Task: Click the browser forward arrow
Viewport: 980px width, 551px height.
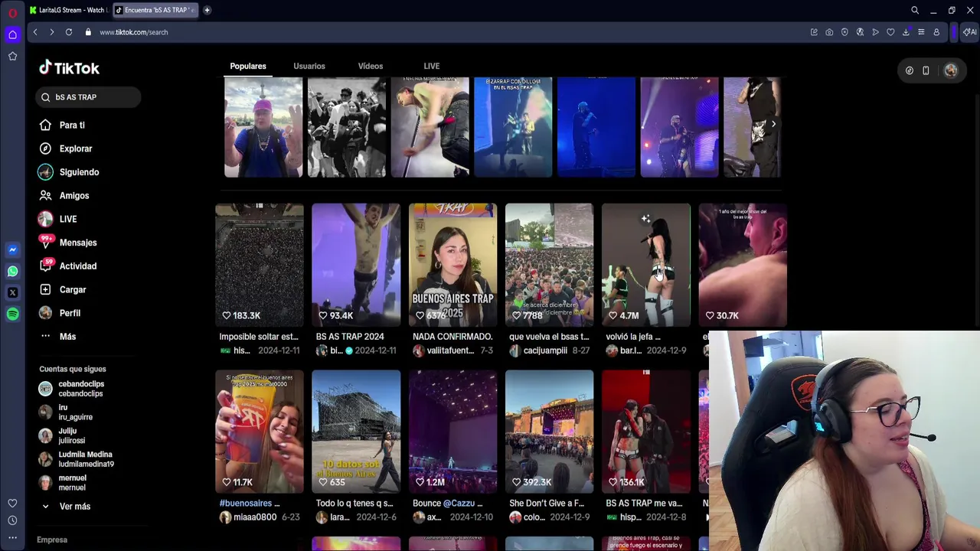Action: tap(51, 32)
